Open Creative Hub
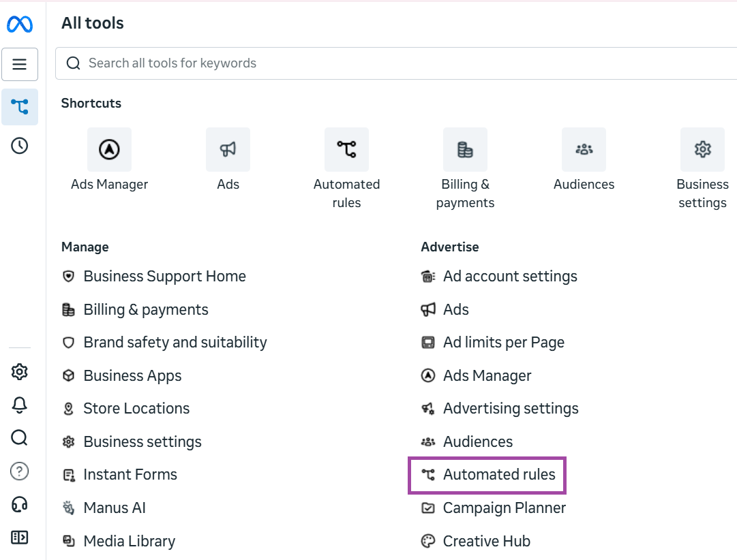The height and width of the screenshot is (560, 737). pos(486,541)
